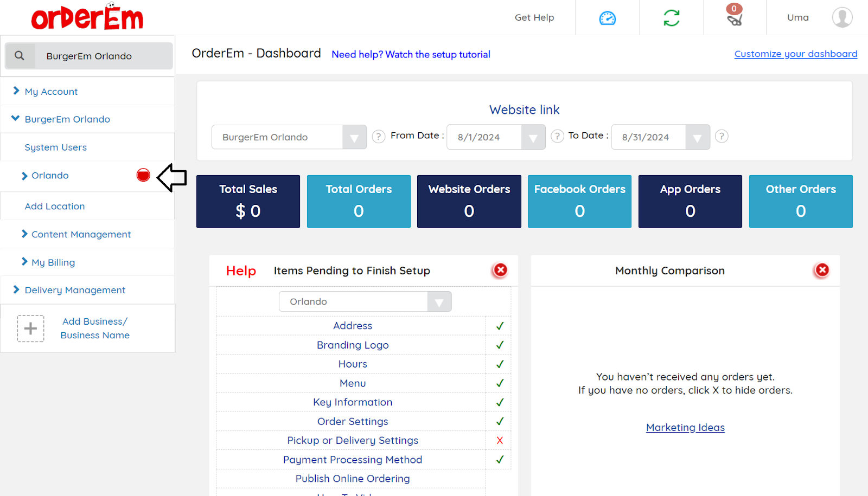Click the Total Sales summary tile
Screen dimensions: 868x496
pos(248,201)
